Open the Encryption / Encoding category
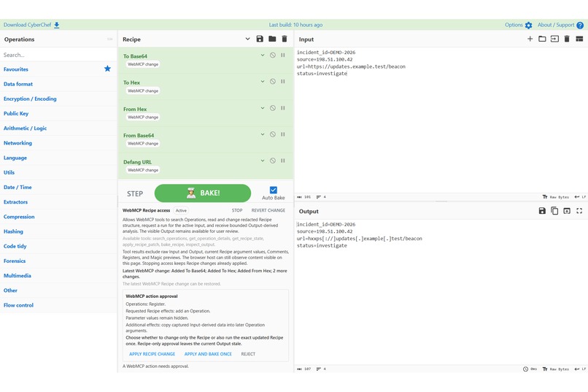This screenshot has width=588, height=392. 58,99
